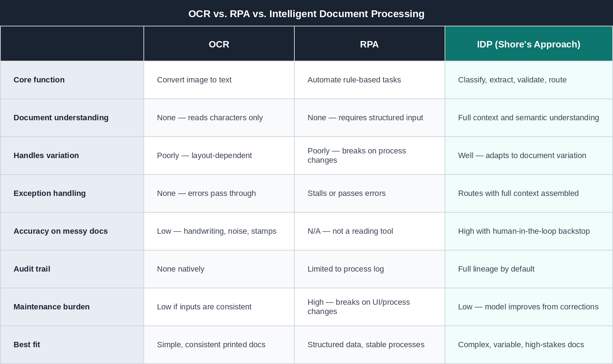Select the 'IDP (Shore's Approach)' column header
613x364 pixels.
tap(528, 44)
